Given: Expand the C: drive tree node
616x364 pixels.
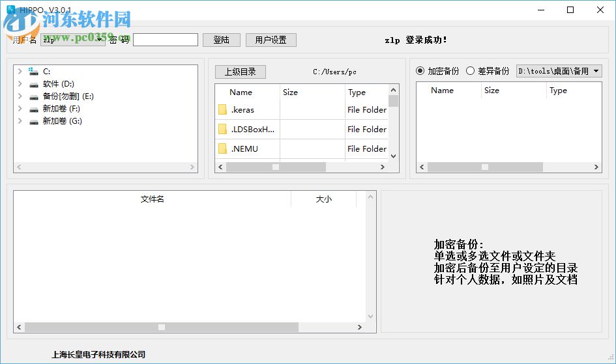Looking at the screenshot, I should 20,72.
